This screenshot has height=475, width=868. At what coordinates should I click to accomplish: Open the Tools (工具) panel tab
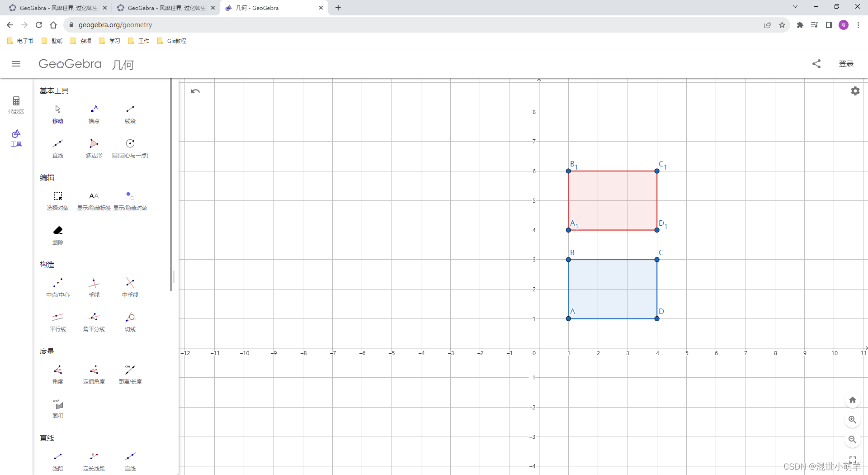16,138
